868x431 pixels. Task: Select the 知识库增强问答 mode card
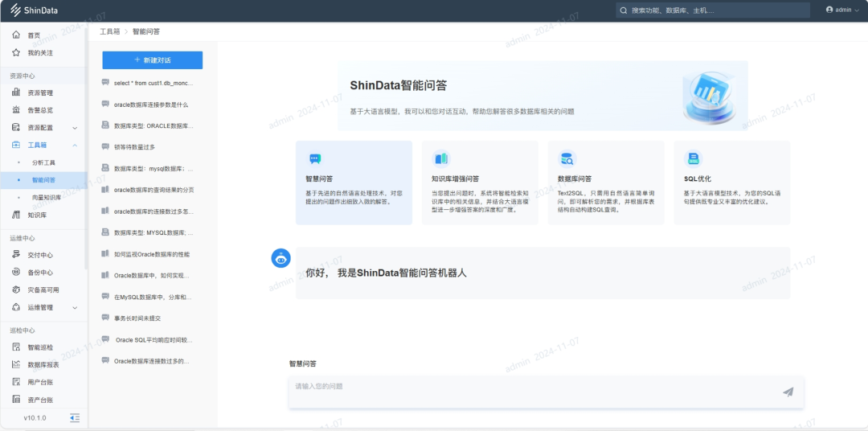pyautogui.click(x=480, y=183)
